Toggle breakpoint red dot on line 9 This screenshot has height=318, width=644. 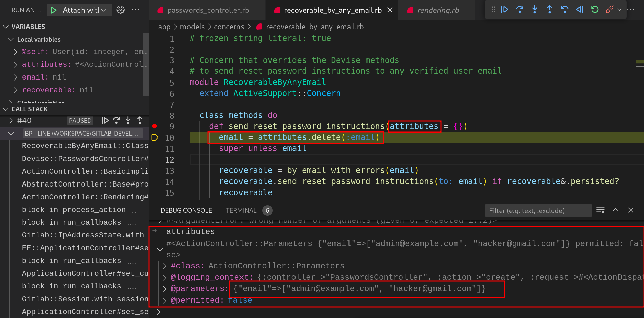tap(154, 126)
